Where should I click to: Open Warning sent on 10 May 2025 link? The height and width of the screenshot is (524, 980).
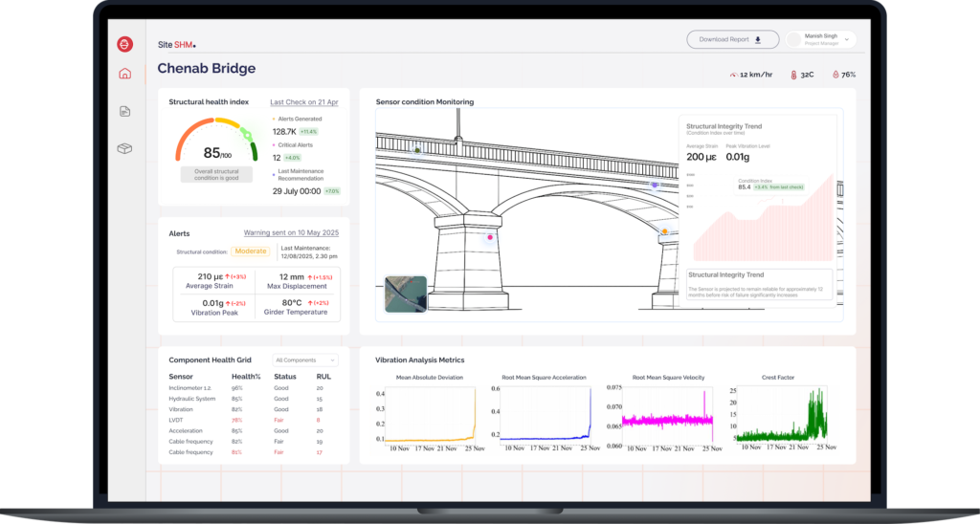[291, 232]
